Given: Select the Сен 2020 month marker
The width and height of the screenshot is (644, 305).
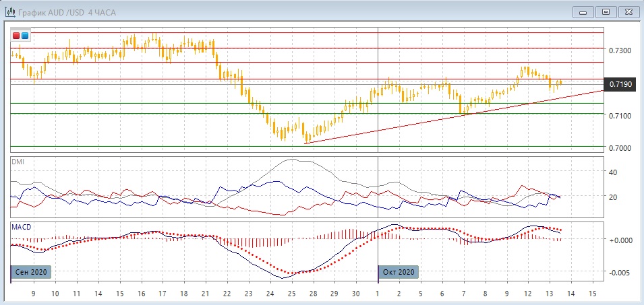Looking at the screenshot, I should (31, 272).
